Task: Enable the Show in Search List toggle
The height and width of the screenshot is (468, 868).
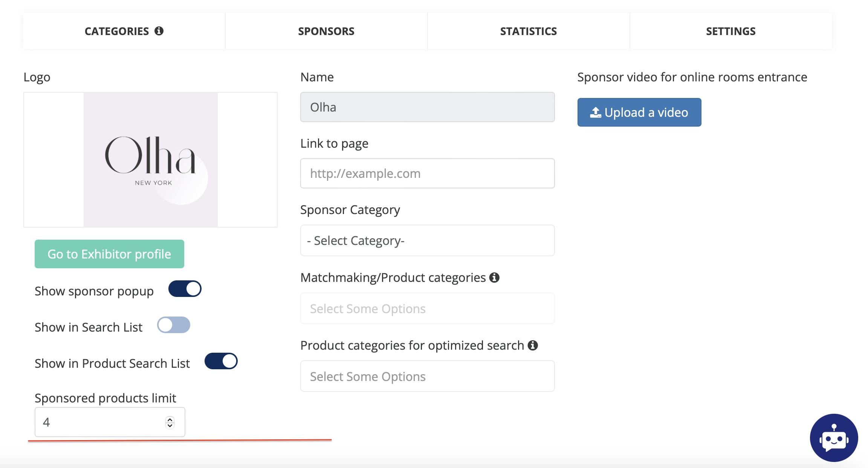Action: (x=174, y=325)
